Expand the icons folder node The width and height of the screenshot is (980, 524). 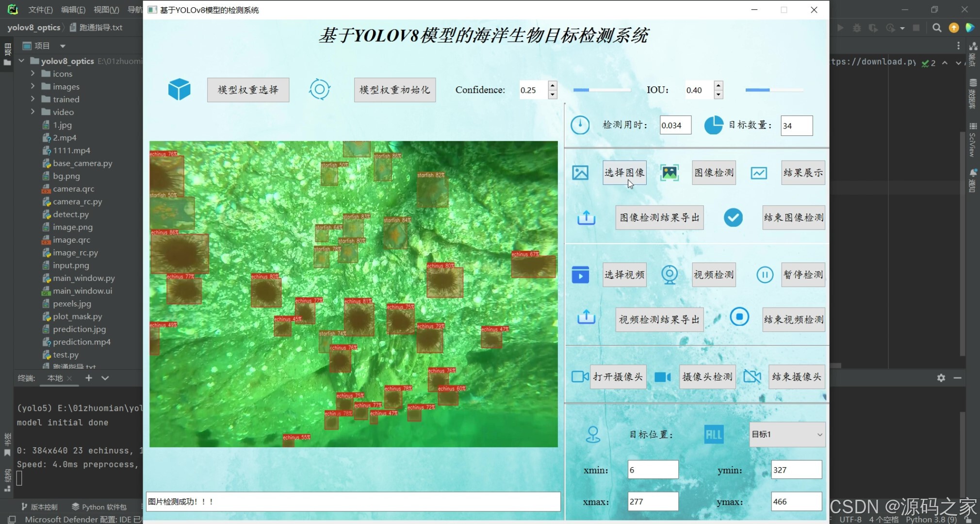coord(33,73)
